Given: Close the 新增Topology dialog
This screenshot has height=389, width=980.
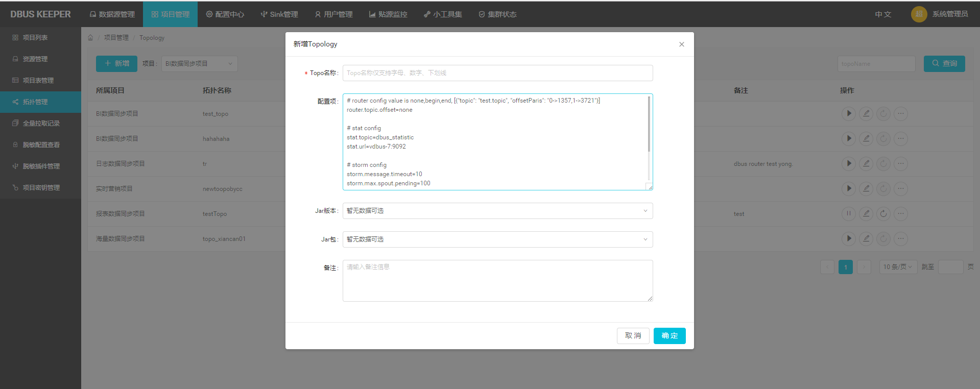Looking at the screenshot, I should 681,44.
